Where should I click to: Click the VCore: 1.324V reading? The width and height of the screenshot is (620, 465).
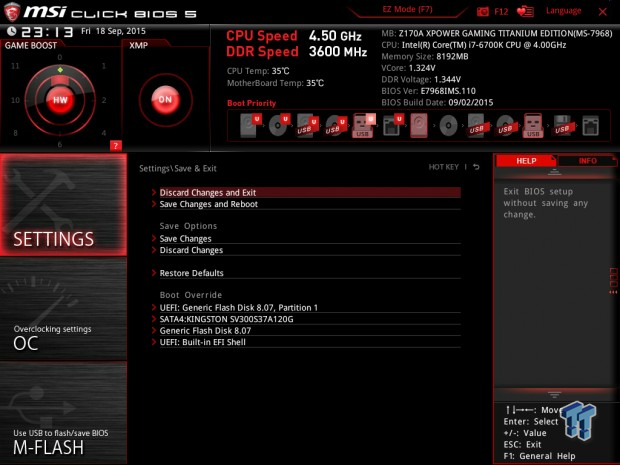pos(408,68)
